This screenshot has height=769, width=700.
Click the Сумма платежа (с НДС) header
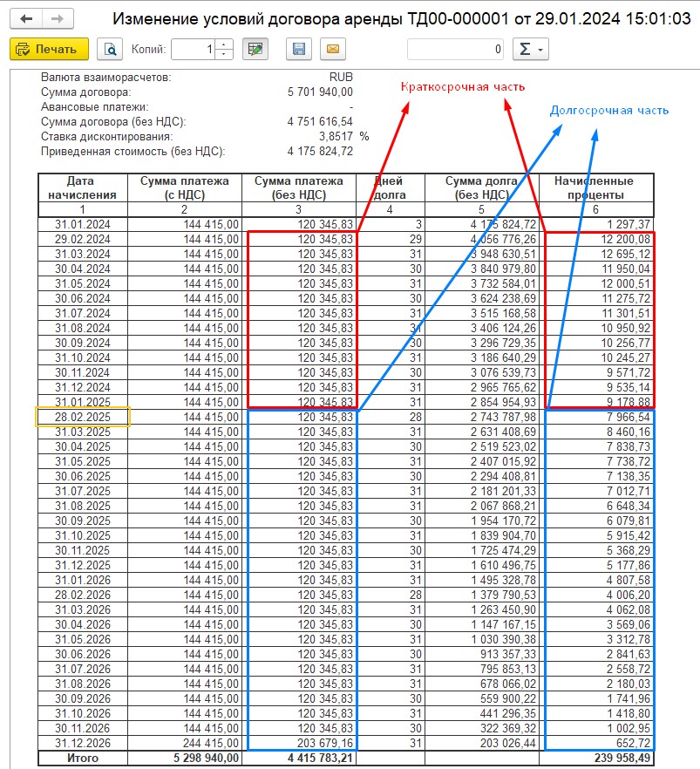pyautogui.click(x=185, y=187)
